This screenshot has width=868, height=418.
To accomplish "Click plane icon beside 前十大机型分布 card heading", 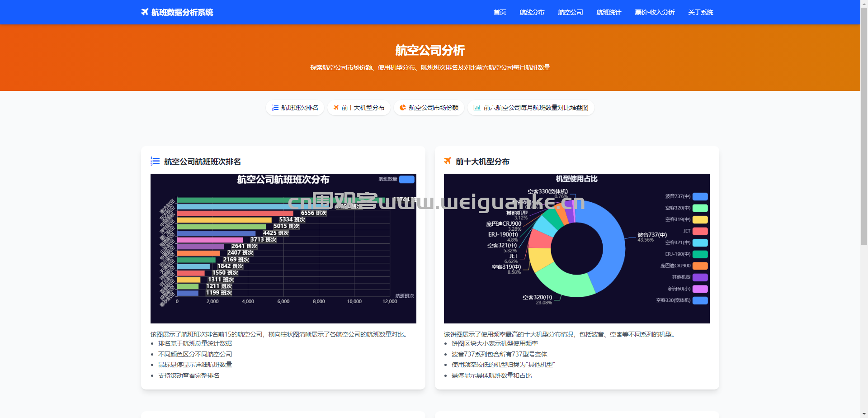I will pos(448,161).
